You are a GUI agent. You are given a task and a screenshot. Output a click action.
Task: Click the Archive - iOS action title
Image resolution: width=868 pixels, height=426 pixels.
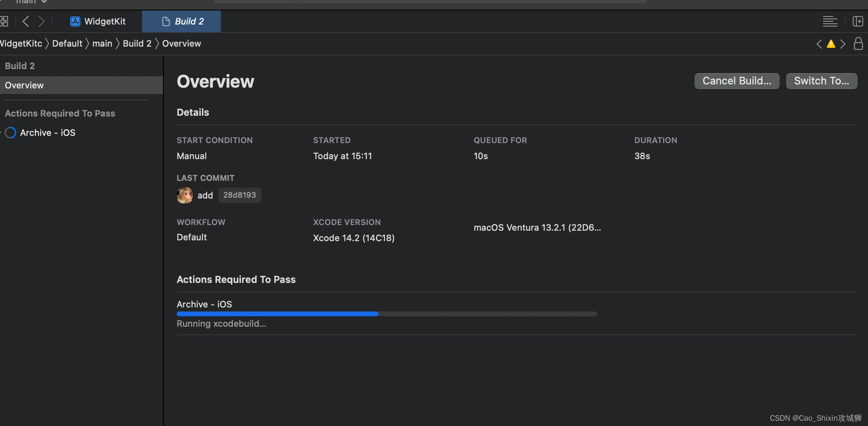tap(204, 304)
